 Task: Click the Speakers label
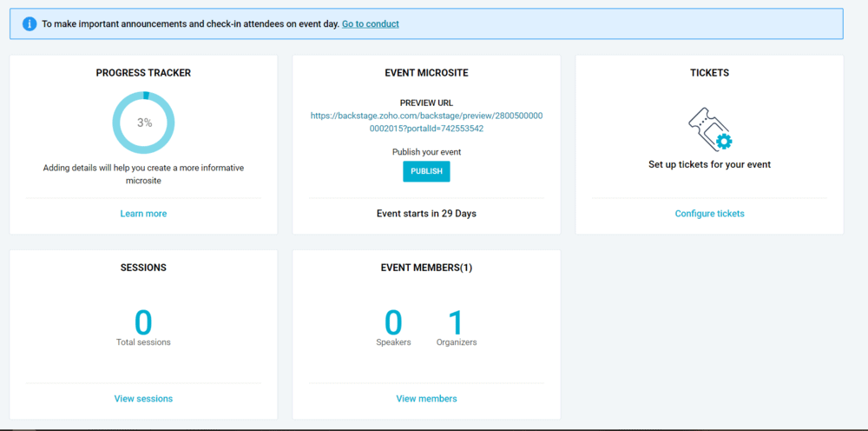point(393,342)
